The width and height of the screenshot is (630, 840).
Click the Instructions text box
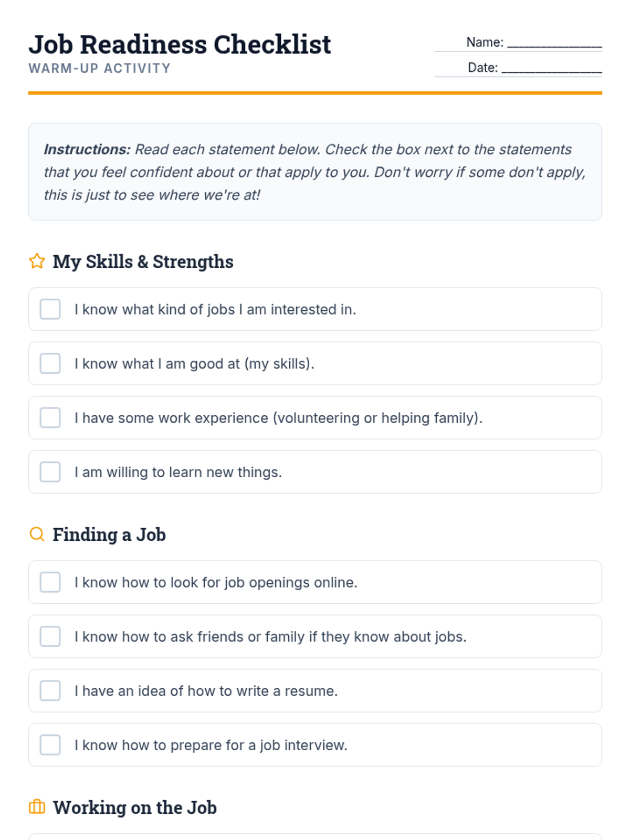[315, 172]
